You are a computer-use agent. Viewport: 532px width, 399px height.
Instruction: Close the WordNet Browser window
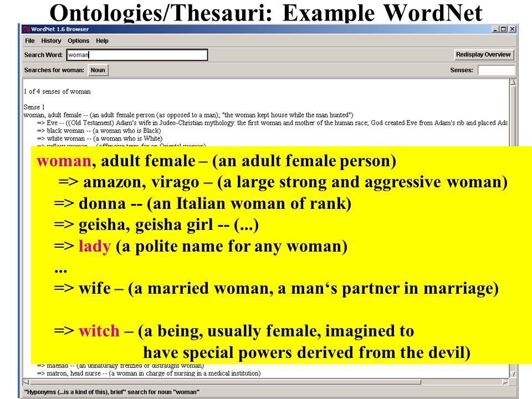[x=512, y=29]
